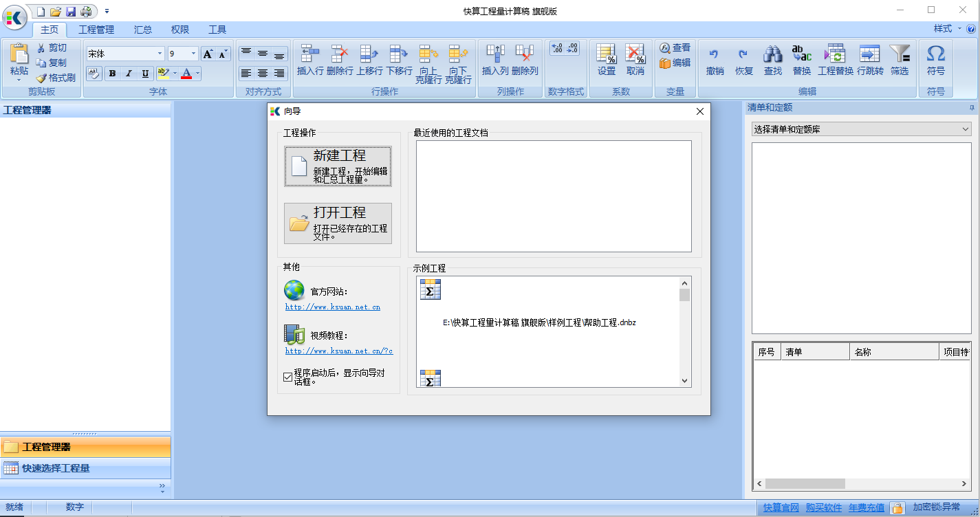The height and width of the screenshot is (517, 980).
Task: Click the 新建工程 button in the wizard
Action: tap(338, 166)
